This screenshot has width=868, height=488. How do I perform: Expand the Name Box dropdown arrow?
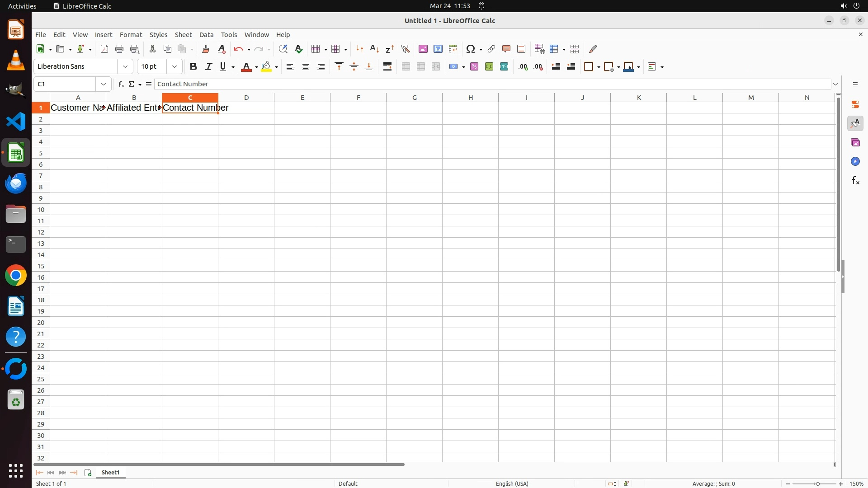104,84
